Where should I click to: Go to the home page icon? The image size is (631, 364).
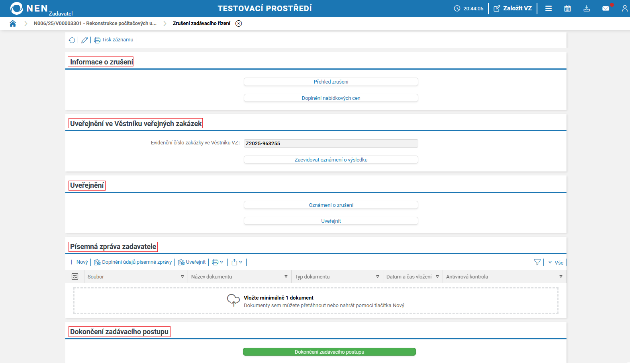(13, 23)
